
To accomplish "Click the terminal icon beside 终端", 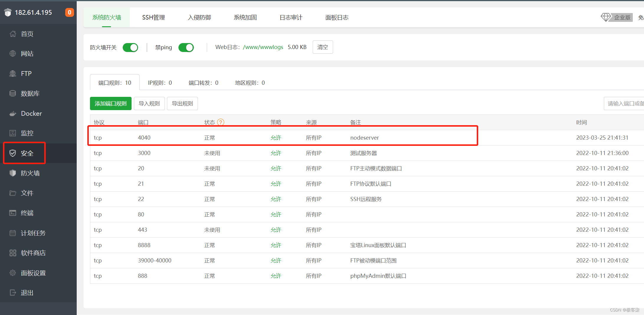I will (x=13, y=213).
